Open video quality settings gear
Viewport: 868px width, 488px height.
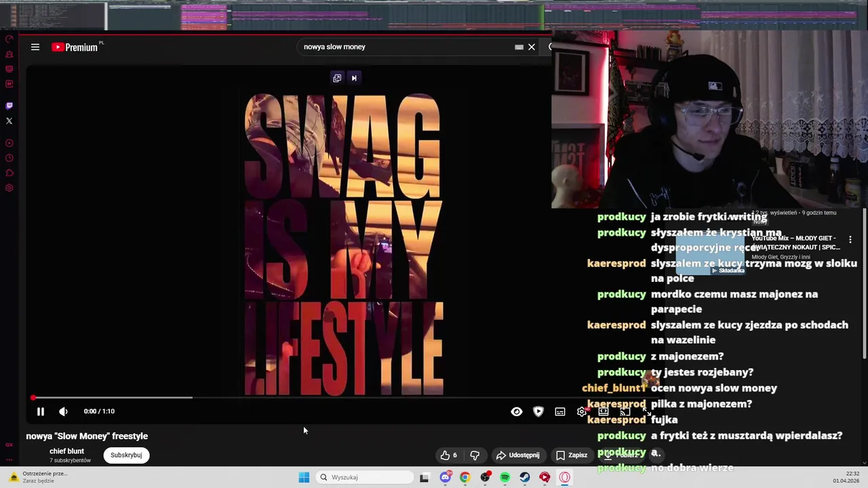coord(582,411)
